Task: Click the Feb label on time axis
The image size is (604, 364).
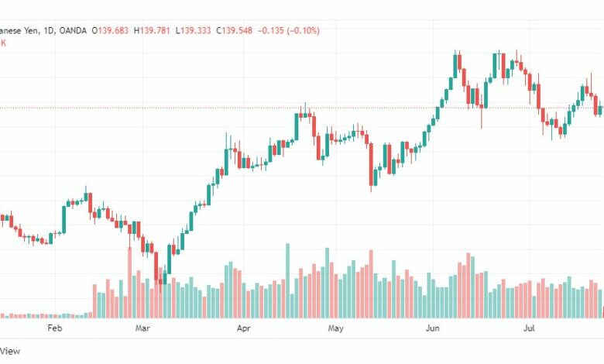Action: coord(55,328)
